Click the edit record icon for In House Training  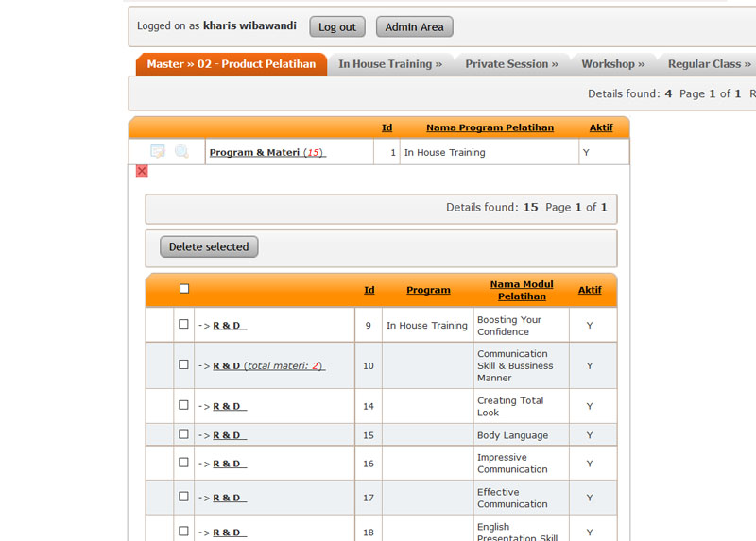pyautogui.click(x=158, y=152)
